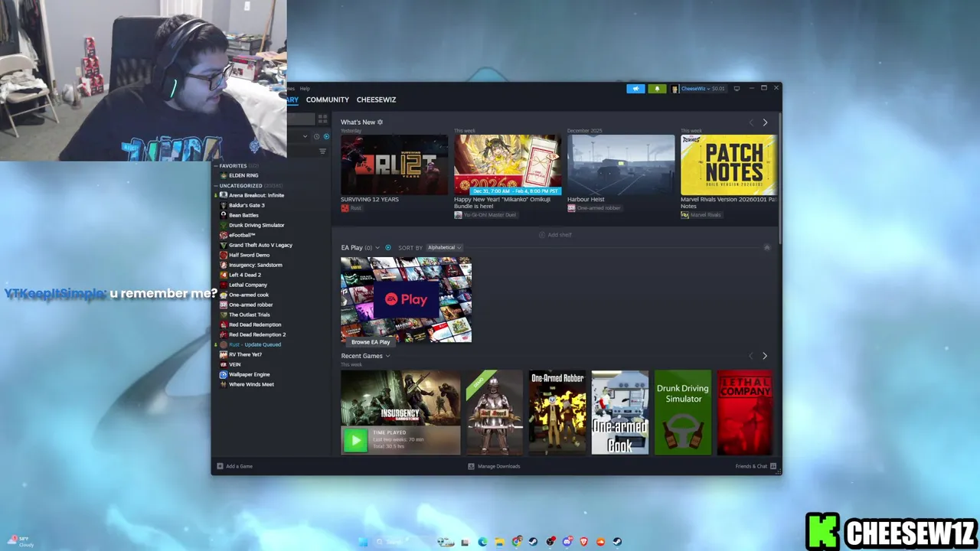Click the Add a Game plus icon
980x551 pixels.
(x=220, y=466)
